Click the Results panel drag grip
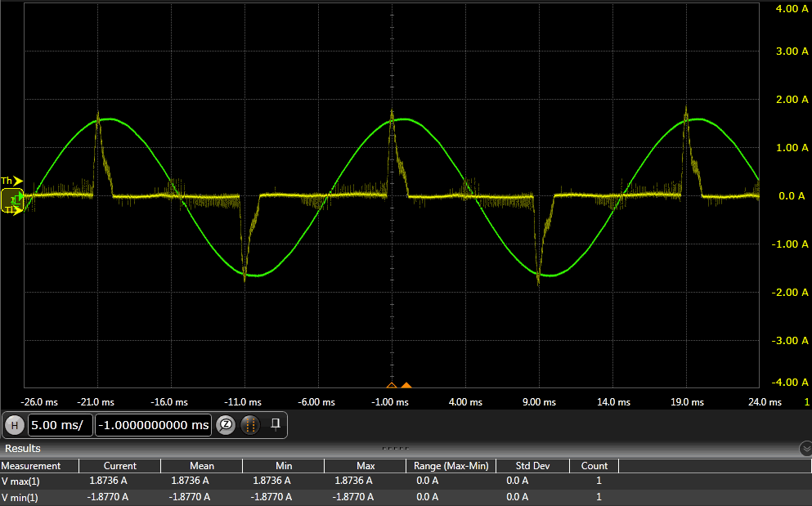The width and height of the screenshot is (812, 506). (x=395, y=448)
